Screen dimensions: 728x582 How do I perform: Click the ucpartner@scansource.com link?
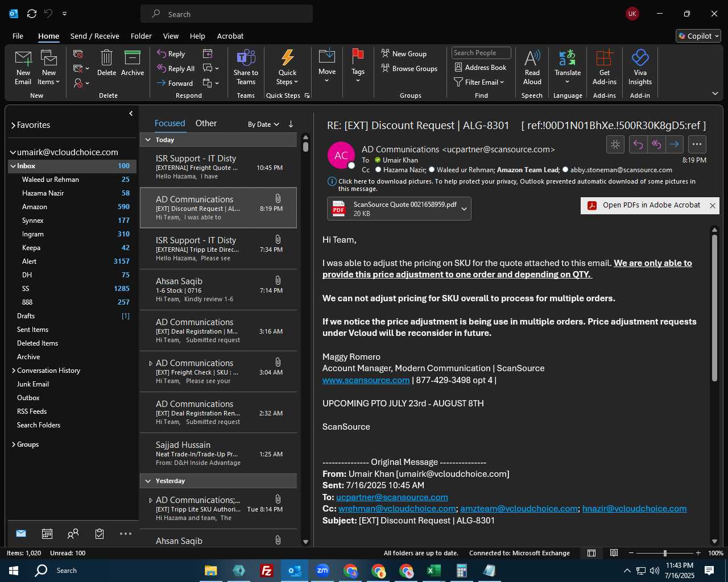pyautogui.click(x=392, y=497)
